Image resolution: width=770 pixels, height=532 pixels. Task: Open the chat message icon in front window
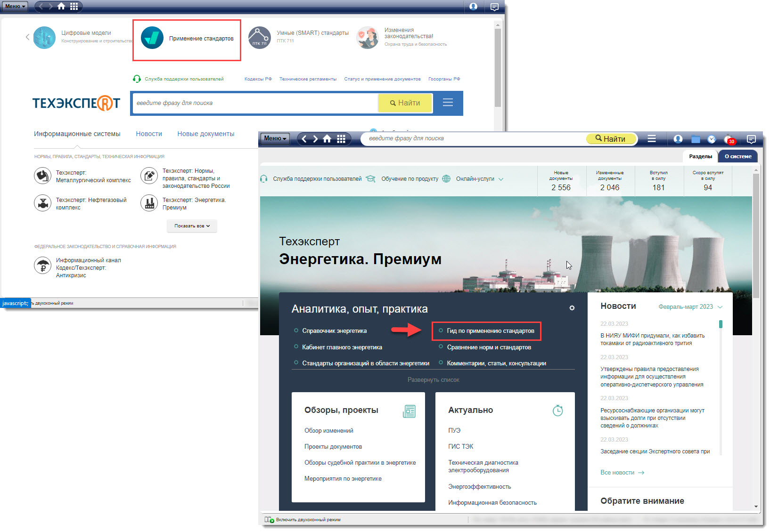point(752,139)
